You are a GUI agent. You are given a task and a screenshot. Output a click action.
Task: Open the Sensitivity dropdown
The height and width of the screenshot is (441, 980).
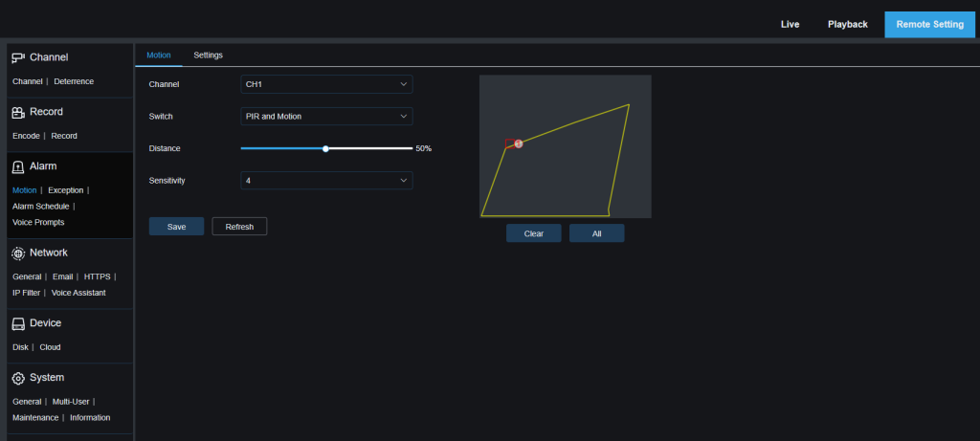click(x=326, y=180)
